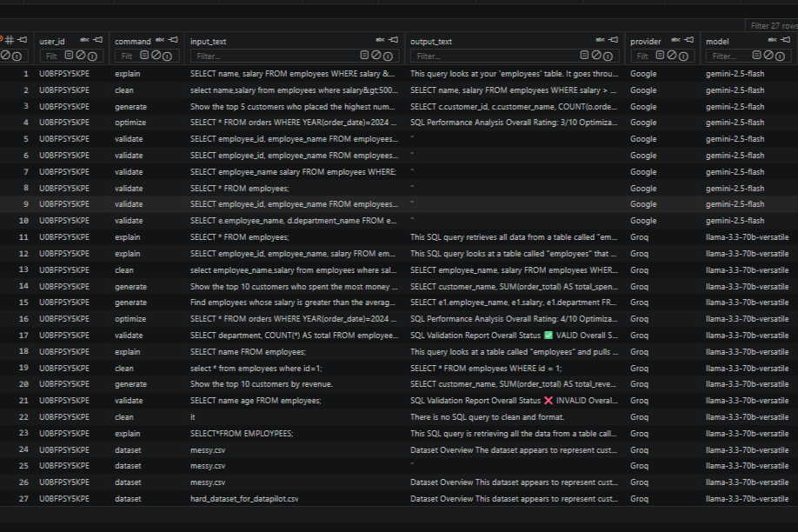Click the abc type icon for command
Image resolution: width=798 pixels, height=532 pixels.
(x=160, y=40)
